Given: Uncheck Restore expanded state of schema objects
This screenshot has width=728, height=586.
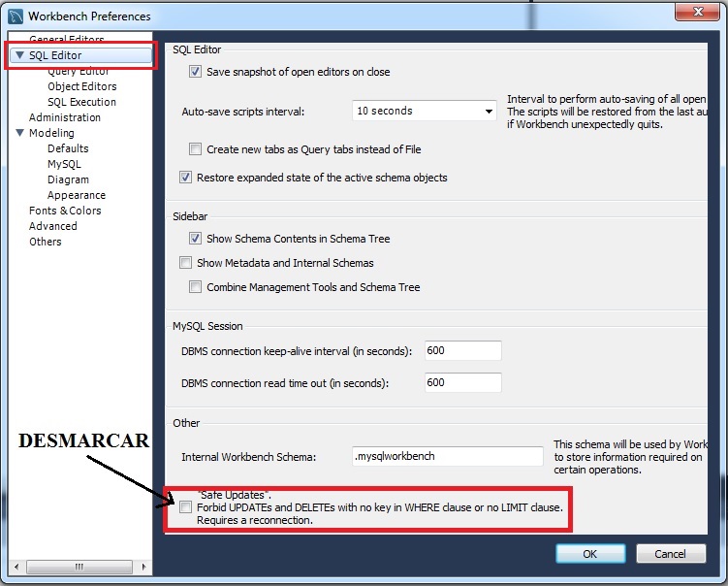Looking at the screenshot, I should (186, 178).
